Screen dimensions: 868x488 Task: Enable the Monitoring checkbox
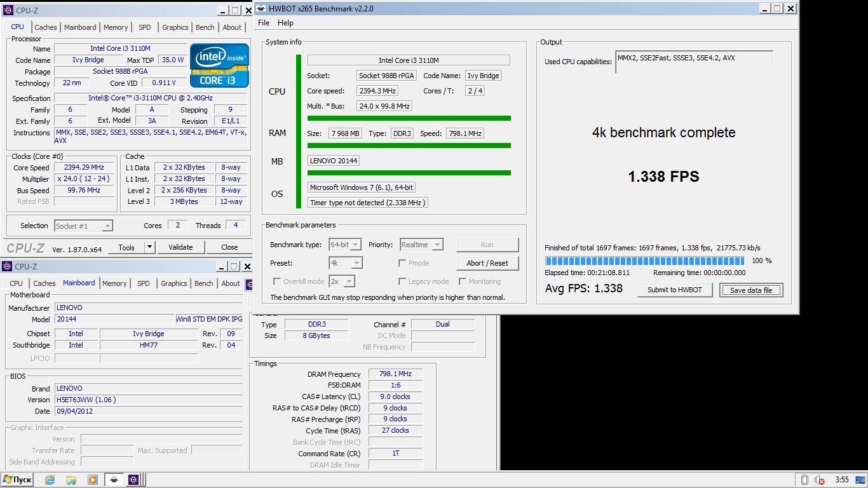coord(463,281)
